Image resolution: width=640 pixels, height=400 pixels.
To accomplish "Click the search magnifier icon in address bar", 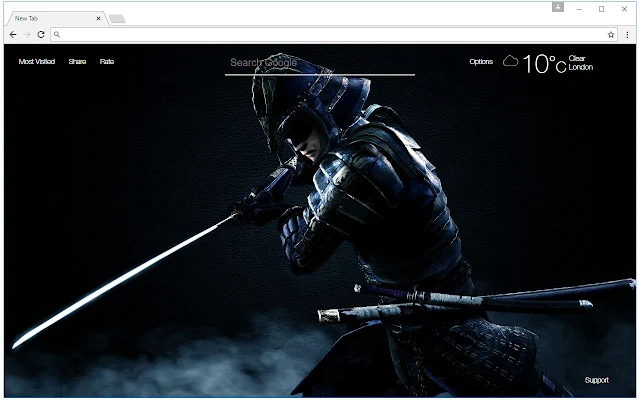I will click(57, 35).
